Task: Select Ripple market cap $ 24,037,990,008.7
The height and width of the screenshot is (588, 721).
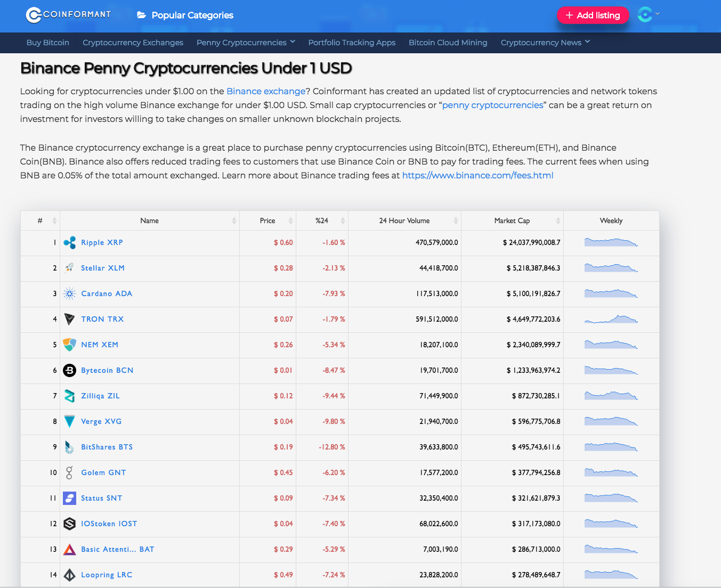Action: click(x=531, y=242)
